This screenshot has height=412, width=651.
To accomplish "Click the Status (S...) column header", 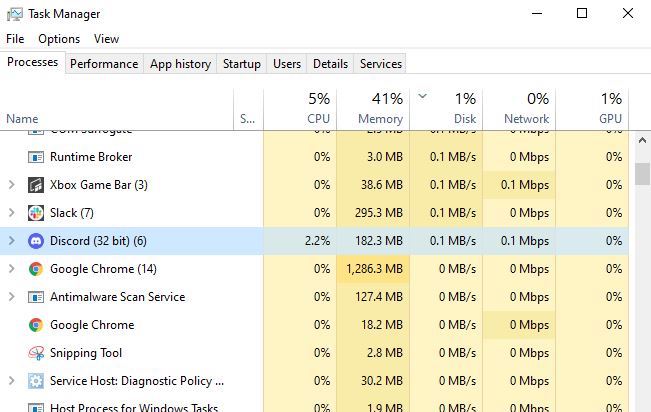I will tap(248, 109).
